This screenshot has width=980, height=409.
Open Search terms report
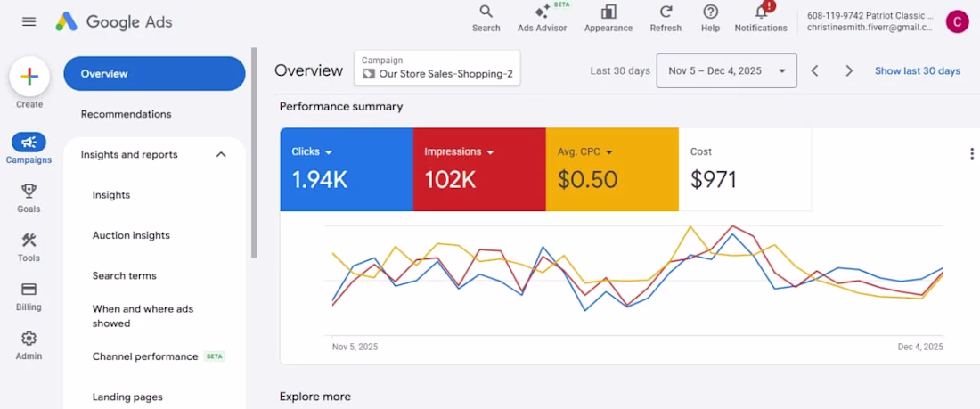coord(125,276)
